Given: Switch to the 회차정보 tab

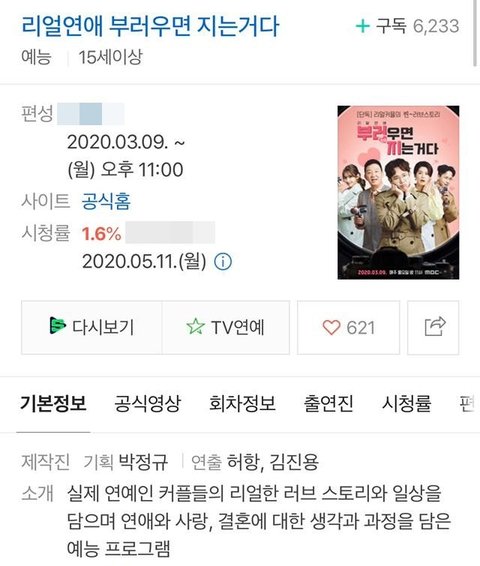Looking at the screenshot, I should (x=242, y=403).
